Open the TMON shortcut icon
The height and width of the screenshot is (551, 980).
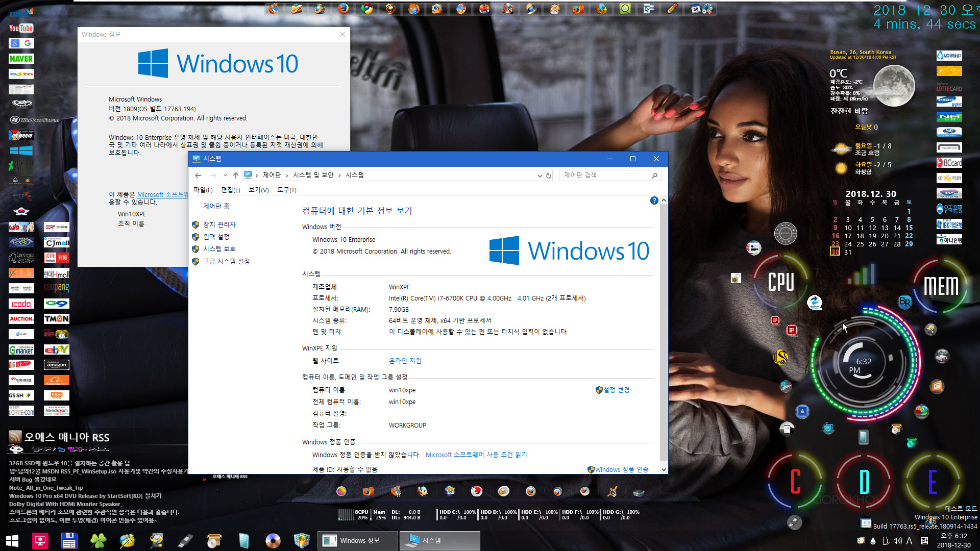pyautogui.click(x=56, y=319)
